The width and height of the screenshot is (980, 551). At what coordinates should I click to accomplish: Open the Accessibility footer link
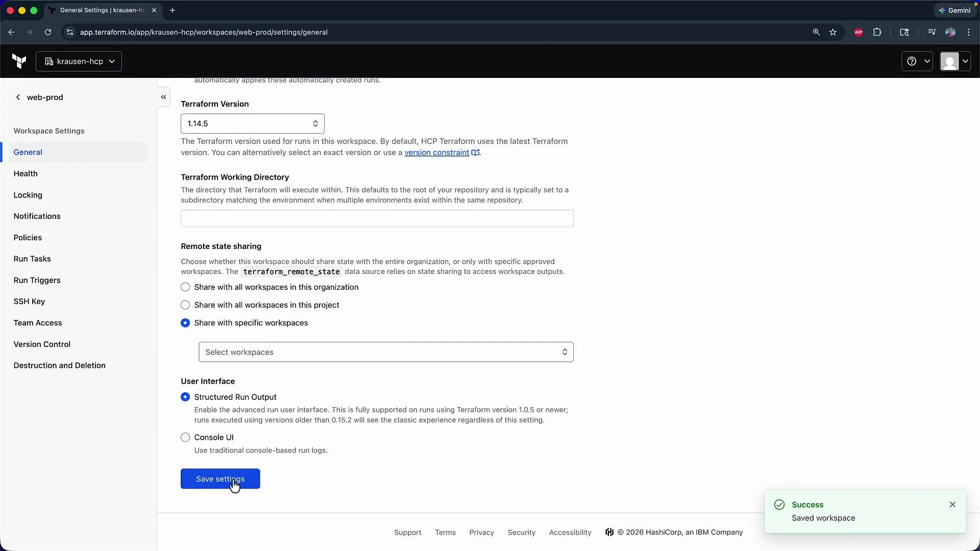pyautogui.click(x=570, y=533)
